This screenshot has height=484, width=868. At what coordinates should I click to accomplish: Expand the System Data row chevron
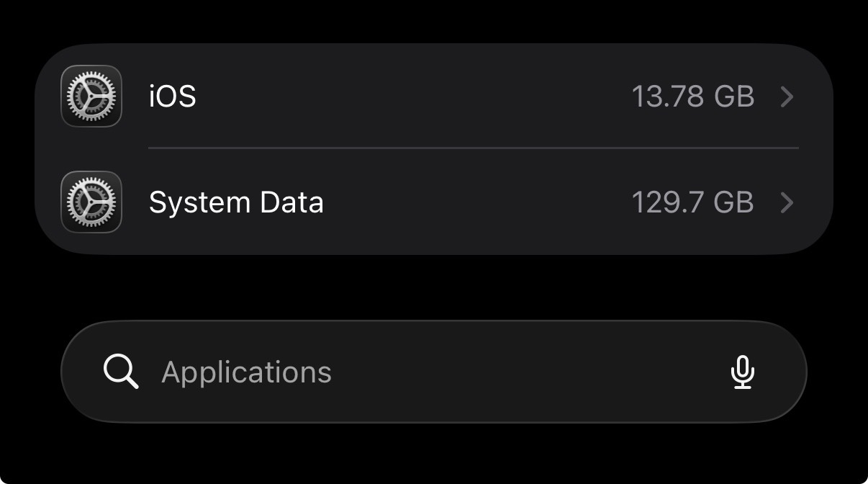[x=787, y=202]
